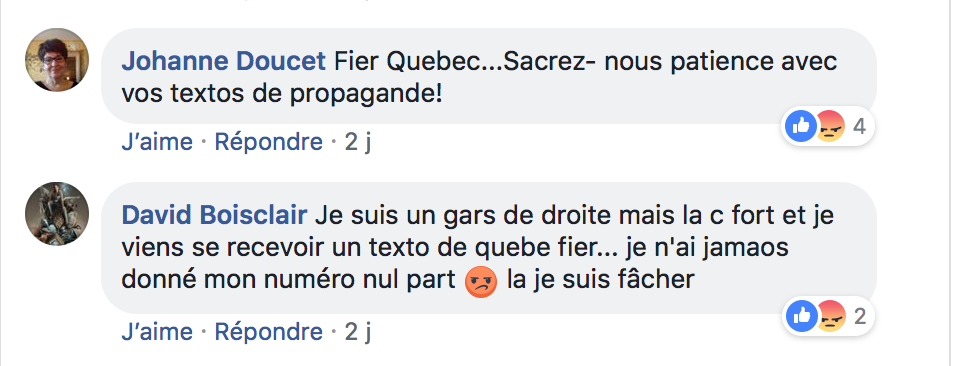The height and width of the screenshot is (366, 954).
Task: Click the red angry emoji inside David's comment text
Action: [x=481, y=281]
